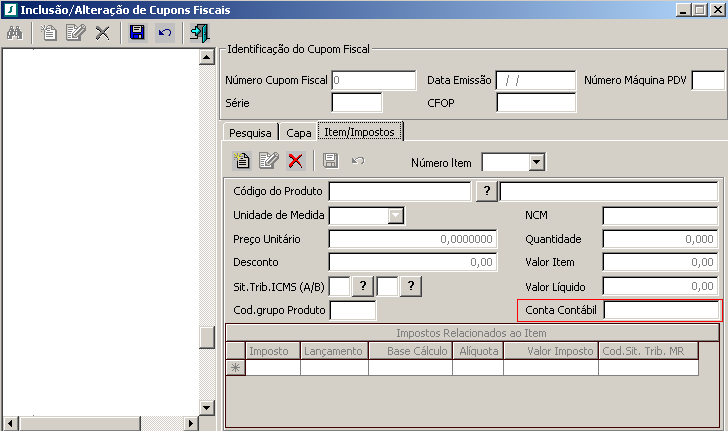Click the left panel vertical scrollbar thumb
728x431 pixels.
point(207,337)
